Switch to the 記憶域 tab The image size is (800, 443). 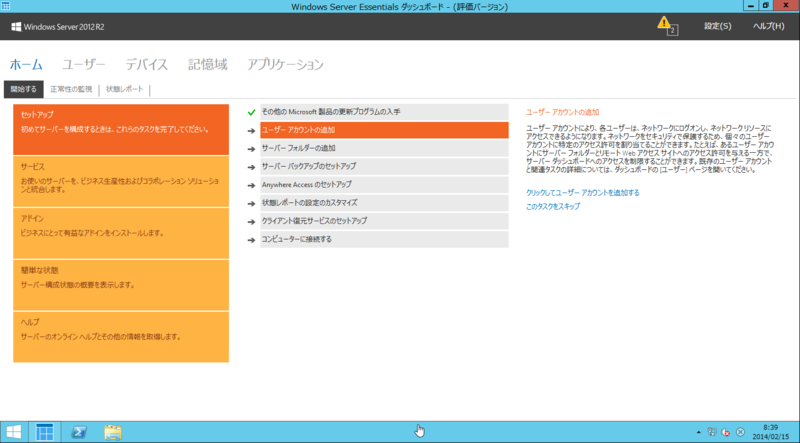pos(208,65)
